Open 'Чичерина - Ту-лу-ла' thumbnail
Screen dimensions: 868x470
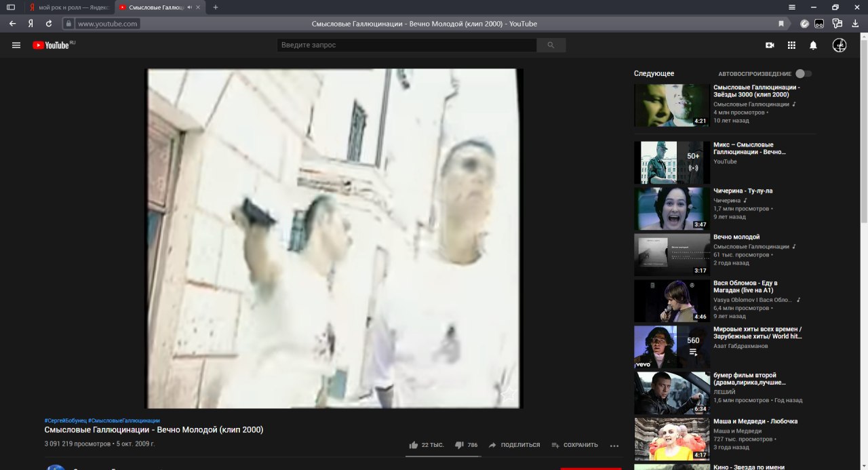coord(671,208)
